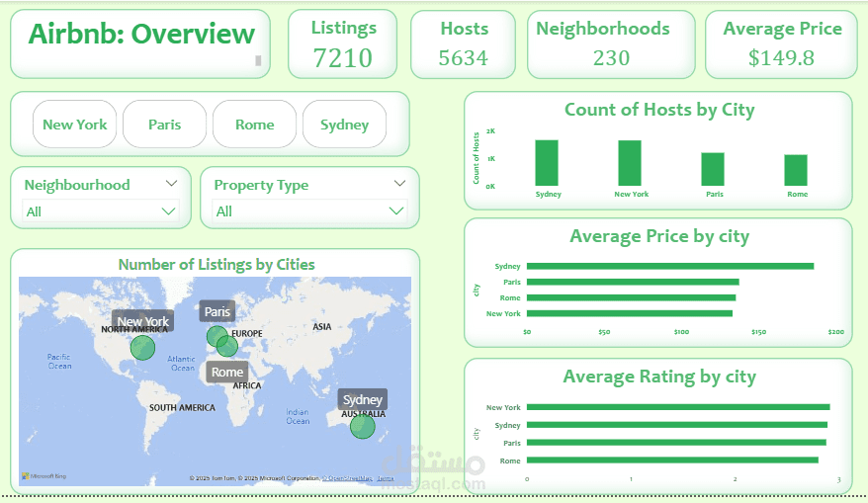This screenshot has height=503, width=868.
Task: Open the Property Type 'All' dropdown
Action: [309, 210]
